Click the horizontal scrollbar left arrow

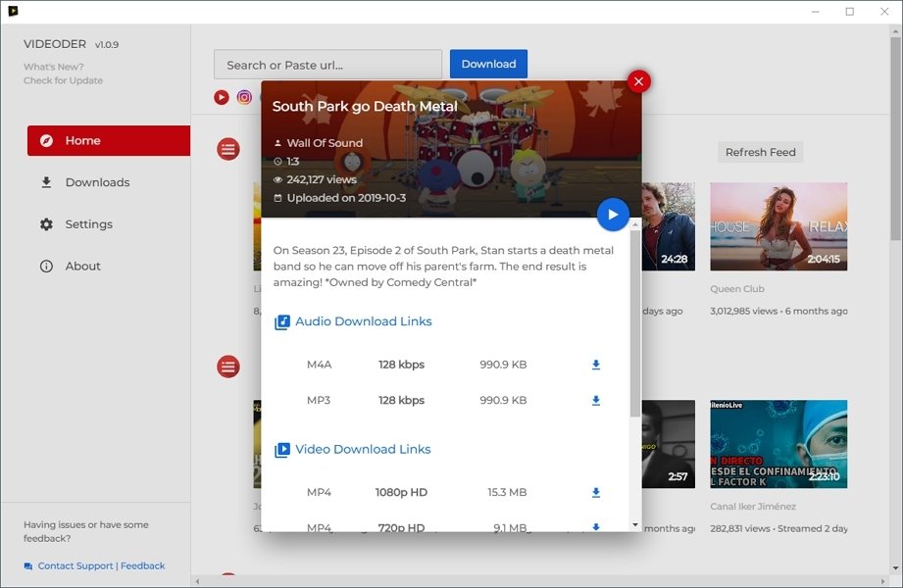[197, 582]
